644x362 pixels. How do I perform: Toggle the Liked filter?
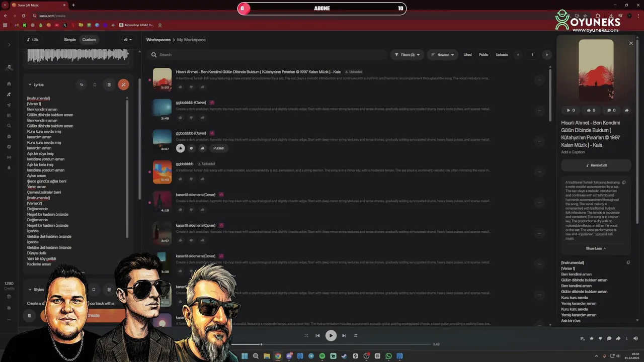click(x=467, y=55)
